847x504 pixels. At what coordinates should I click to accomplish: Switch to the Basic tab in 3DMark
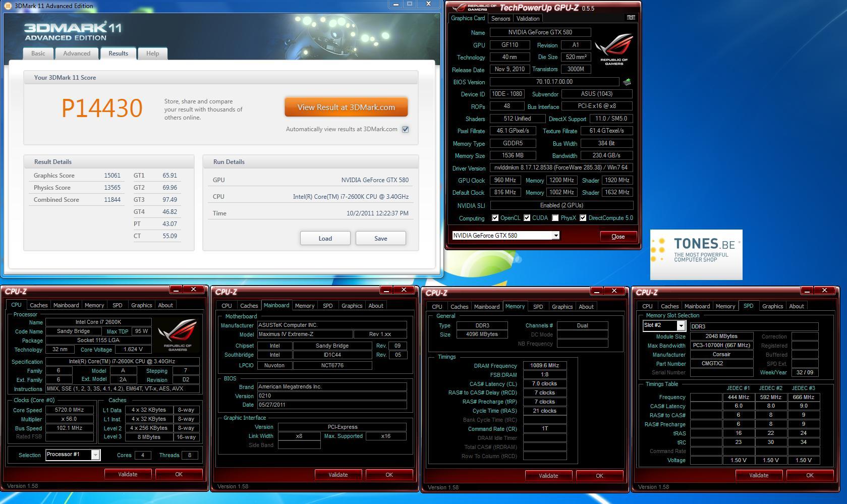coord(38,53)
